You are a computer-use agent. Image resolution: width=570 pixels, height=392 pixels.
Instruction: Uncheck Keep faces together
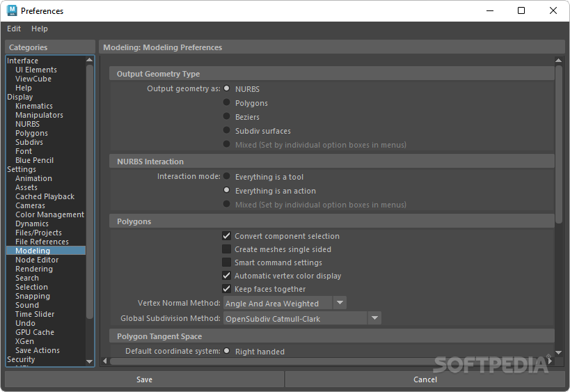[226, 289]
